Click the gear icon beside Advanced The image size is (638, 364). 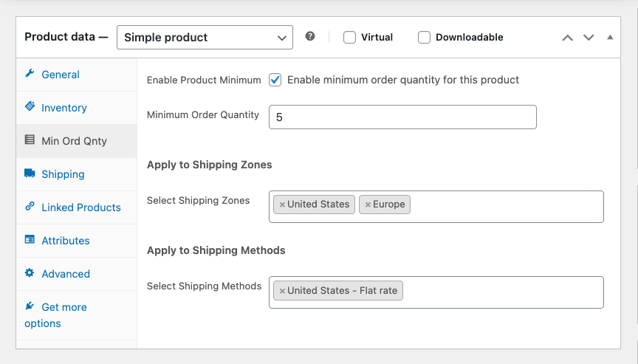[30, 273]
